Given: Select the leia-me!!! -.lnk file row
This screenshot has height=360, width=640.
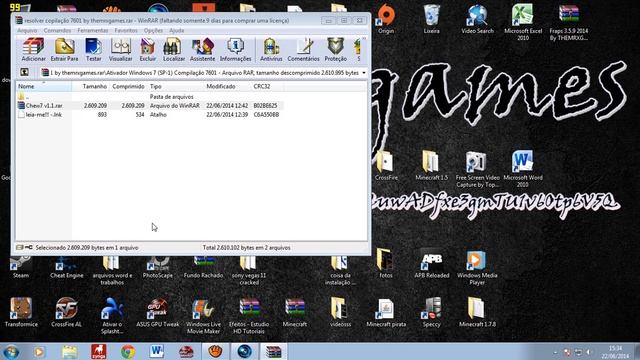Looking at the screenshot, I should point(150,115).
